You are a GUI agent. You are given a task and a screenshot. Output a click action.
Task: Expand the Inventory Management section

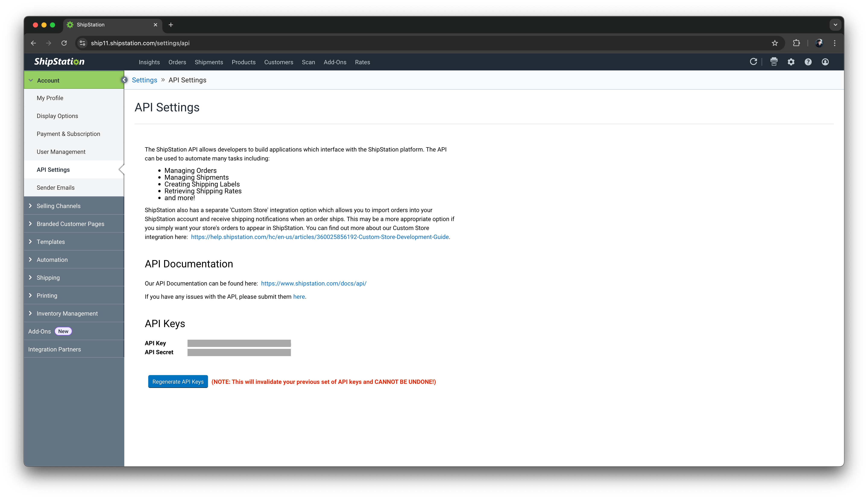coord(67,313)
